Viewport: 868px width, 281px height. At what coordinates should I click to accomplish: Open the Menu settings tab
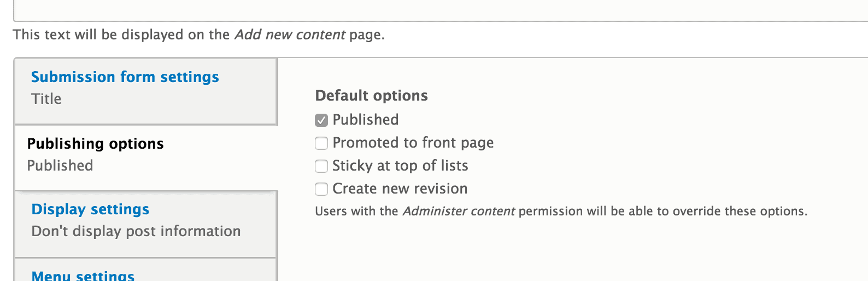click(83, 276)
